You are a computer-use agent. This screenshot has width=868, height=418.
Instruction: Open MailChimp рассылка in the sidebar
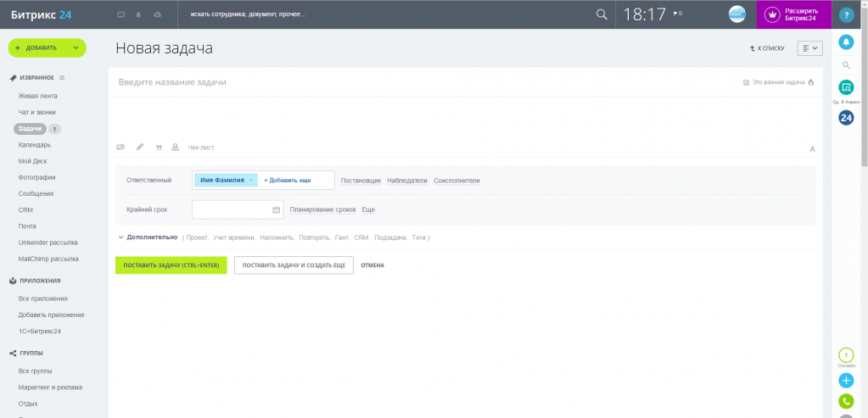pyautogui.click(x=48, y=259)
